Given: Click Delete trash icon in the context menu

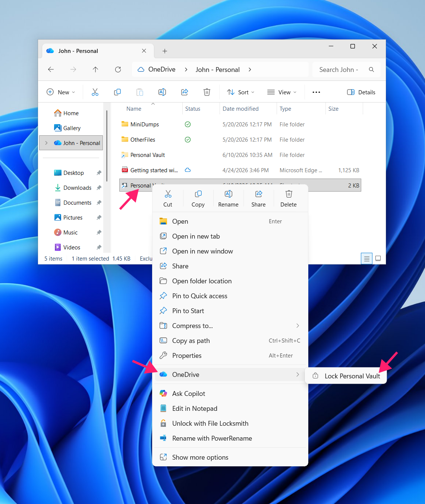Looking at the screenshot, I should coord(289,194).
